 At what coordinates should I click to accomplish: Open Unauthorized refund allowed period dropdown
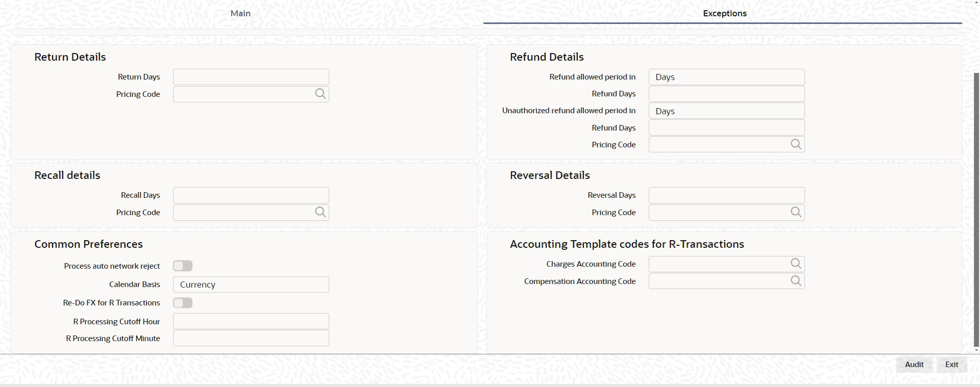(x=726, y=111)
